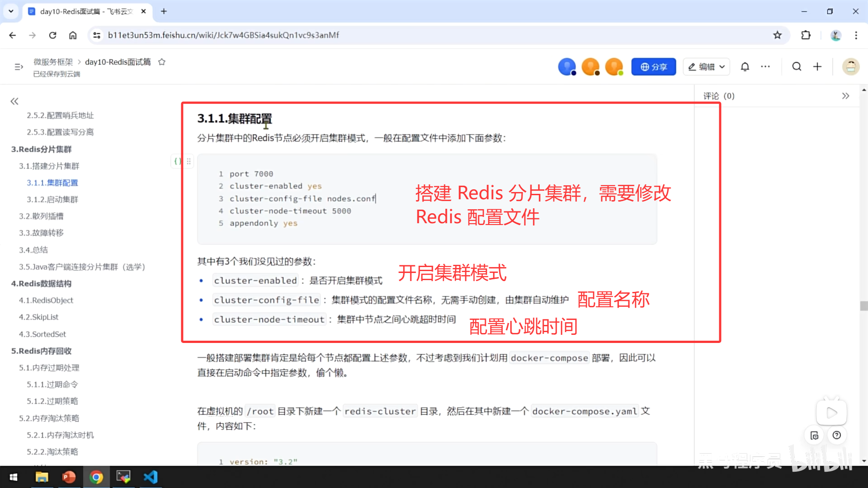Open 微服务框架 breadcrumb link

click(x=53, y=62)
